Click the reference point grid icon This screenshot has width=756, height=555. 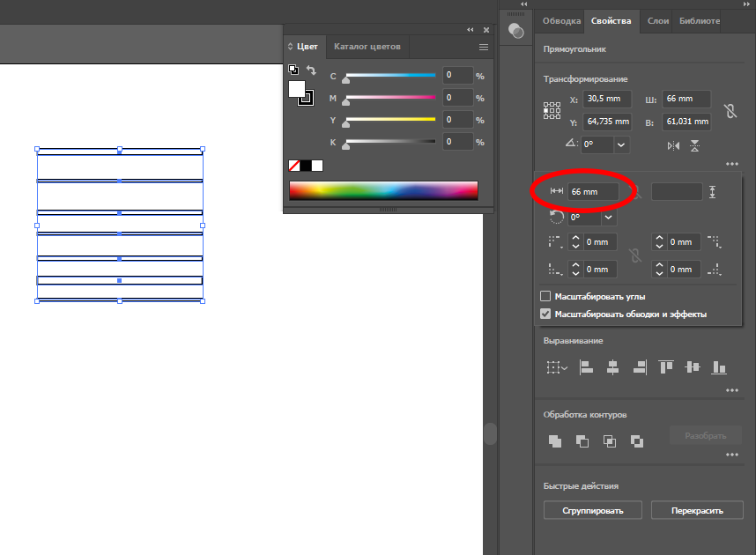pos(552,110)
